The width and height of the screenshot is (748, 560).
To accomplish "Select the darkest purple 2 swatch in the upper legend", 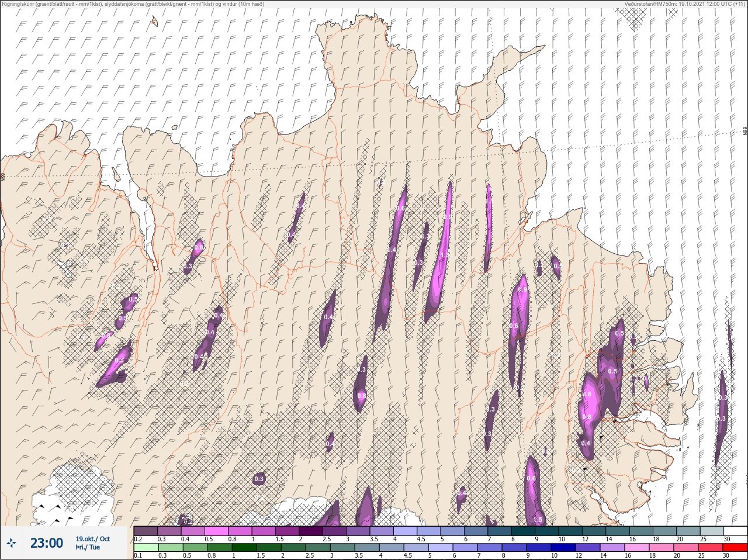I will coord(311,531).
